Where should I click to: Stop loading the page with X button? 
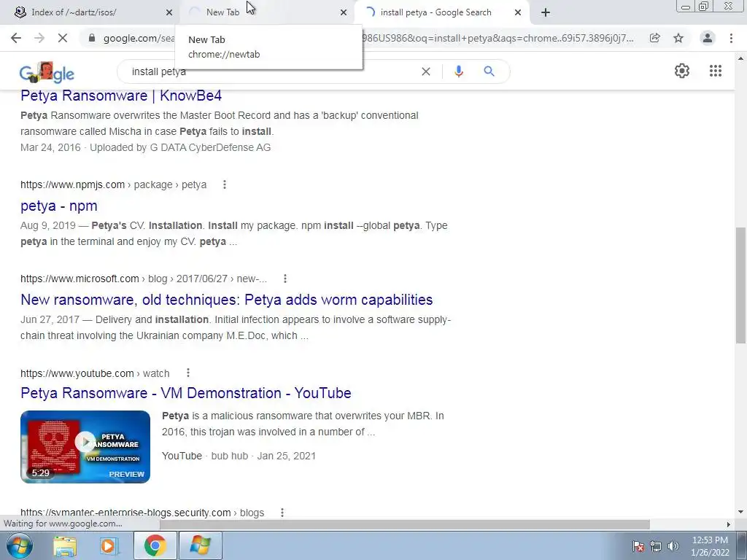coord(63,38)
